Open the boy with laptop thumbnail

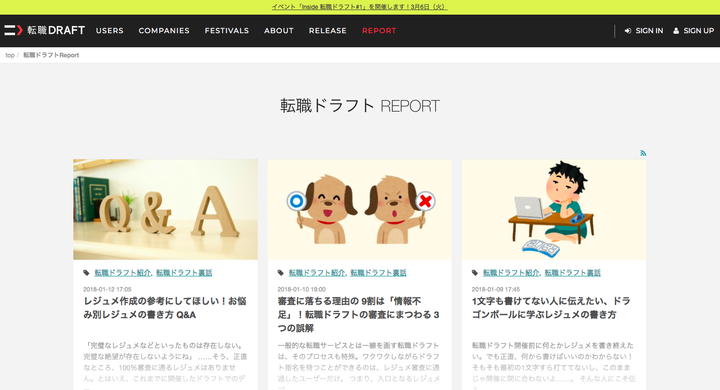tap(554, 209)
